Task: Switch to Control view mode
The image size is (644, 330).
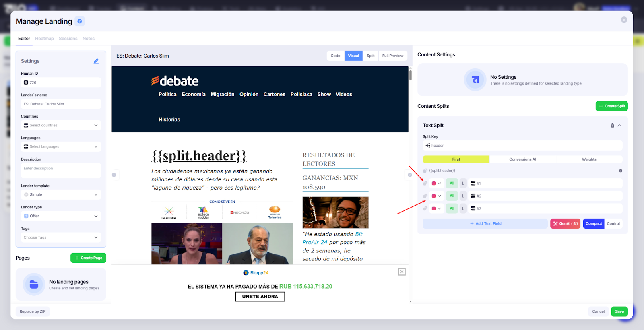Action: point(613,224)
